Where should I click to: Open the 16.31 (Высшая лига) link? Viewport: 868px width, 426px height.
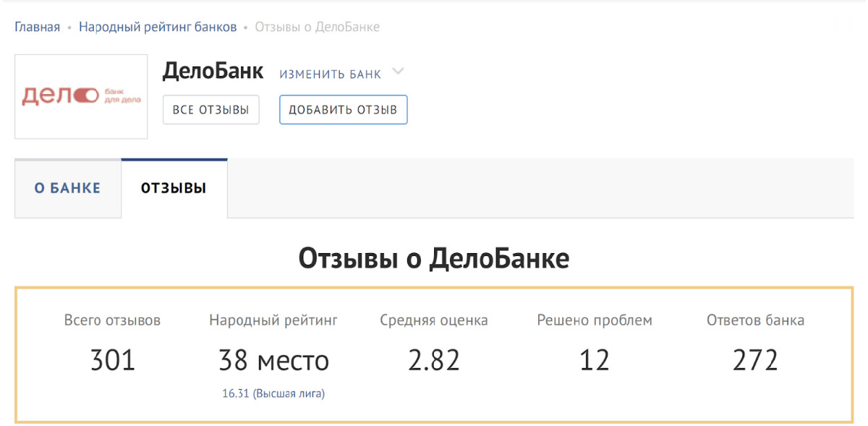coord(273,393)
